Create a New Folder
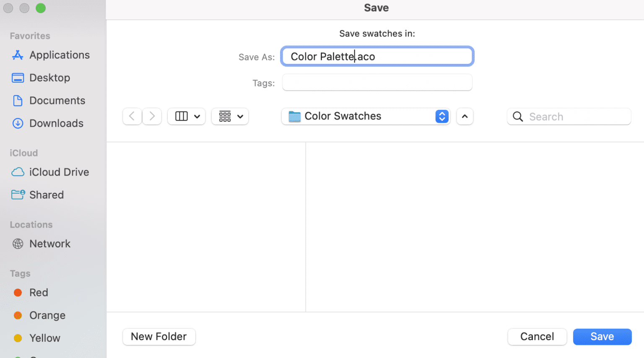This screenshot has width=644, height=358. [159, 337]
